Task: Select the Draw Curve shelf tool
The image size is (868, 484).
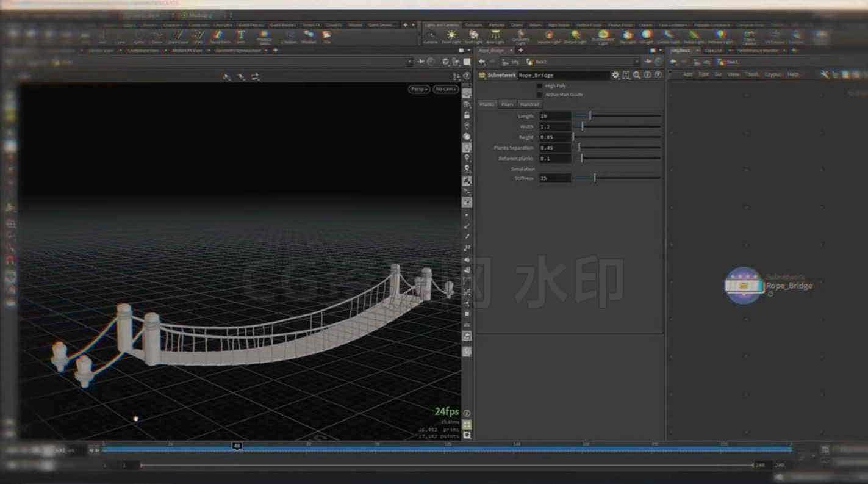Action: point(178,37)
